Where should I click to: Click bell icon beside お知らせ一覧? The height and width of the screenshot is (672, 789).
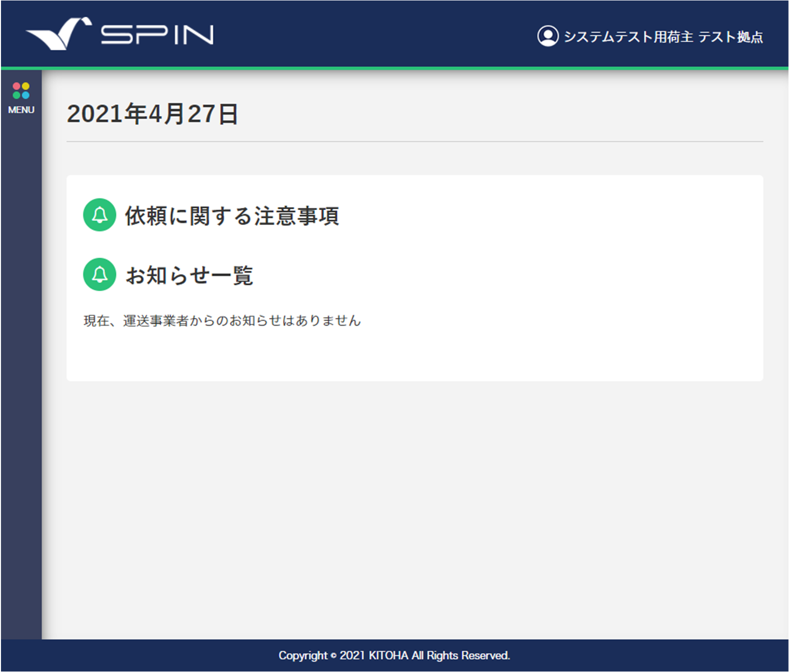100,274
